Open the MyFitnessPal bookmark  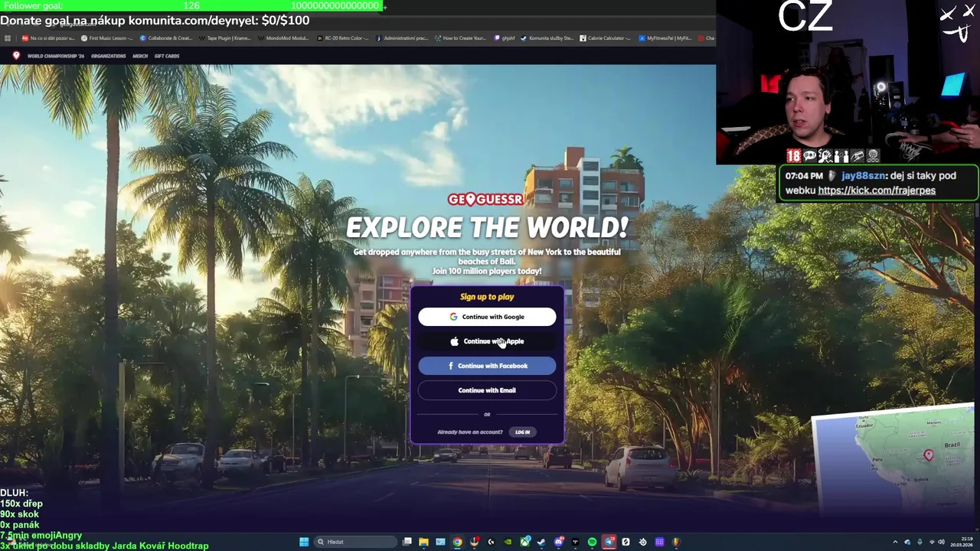(x=665, y=37)
